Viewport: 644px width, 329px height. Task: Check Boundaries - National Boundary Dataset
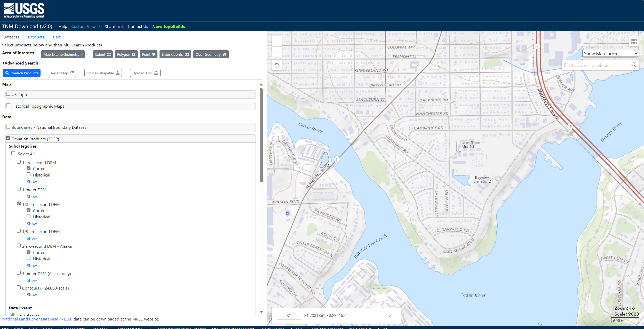[8, 127]
